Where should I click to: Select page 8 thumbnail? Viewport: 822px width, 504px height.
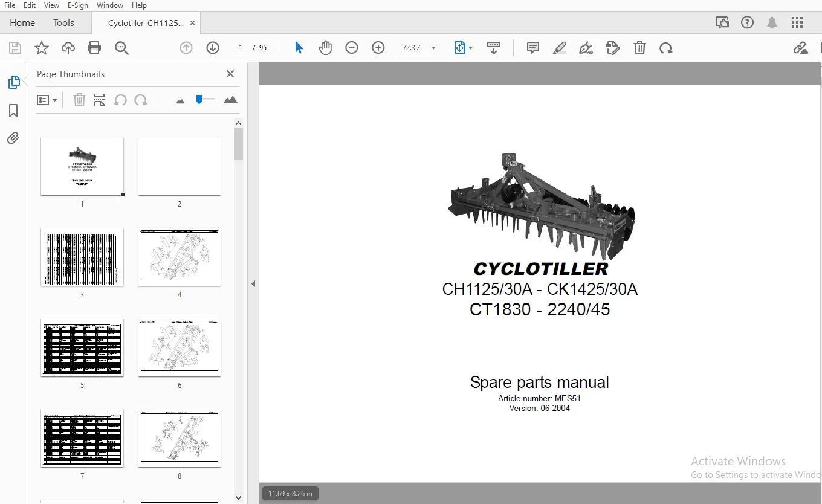pos(180,438)
